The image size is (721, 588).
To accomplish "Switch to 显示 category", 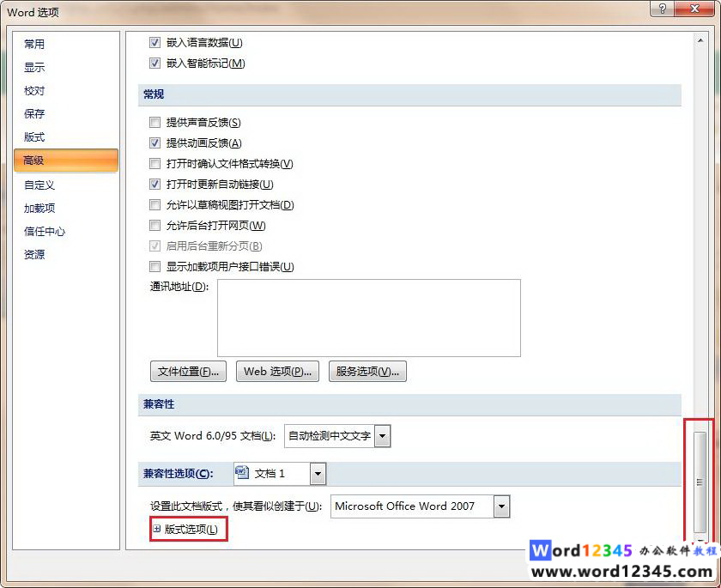I will tap(34, 67).
